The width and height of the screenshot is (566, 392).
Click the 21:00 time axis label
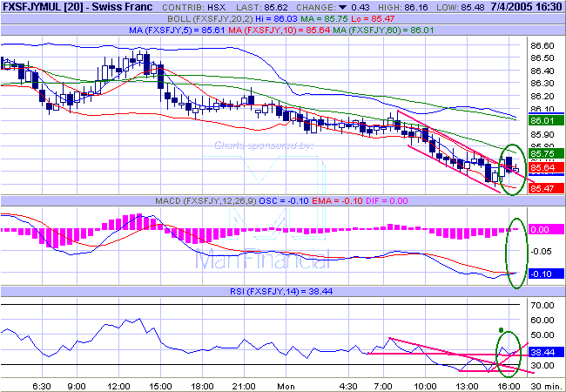244,386
